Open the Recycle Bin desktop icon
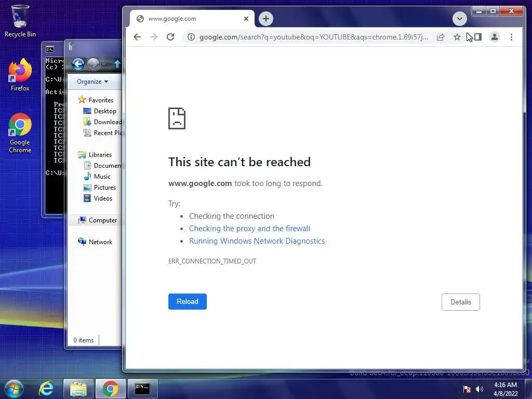 (x=20, y=21)
